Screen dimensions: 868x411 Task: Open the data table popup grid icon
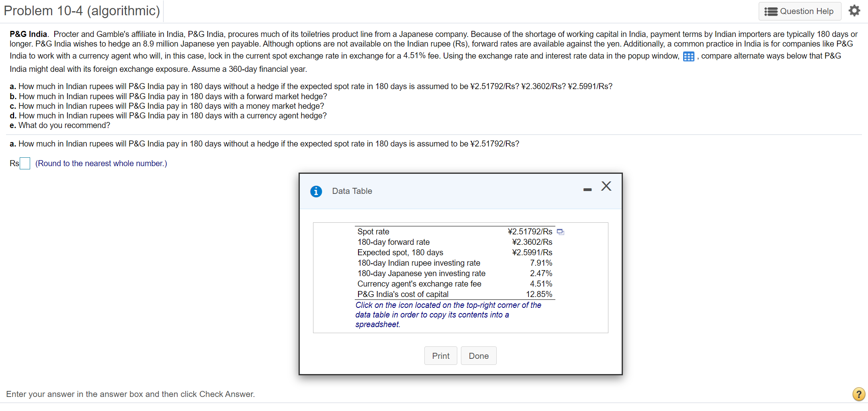(x=688, y=57)
